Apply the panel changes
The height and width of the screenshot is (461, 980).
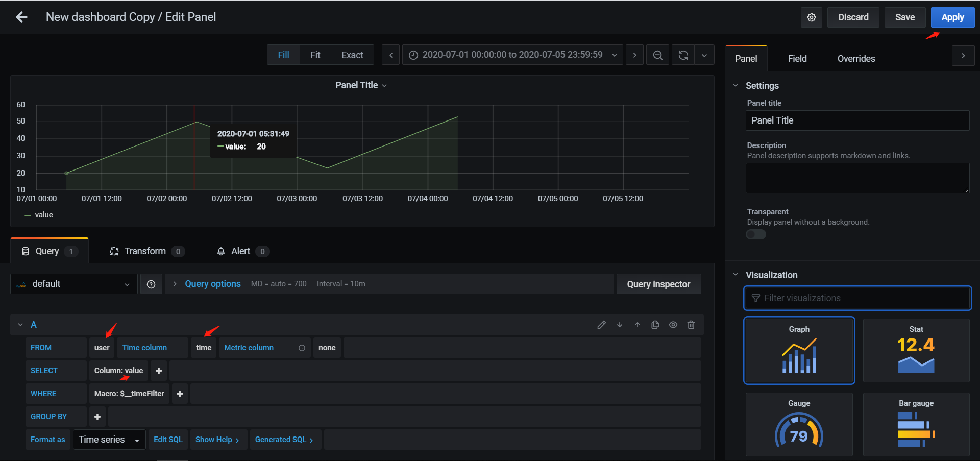click(952, 17)
